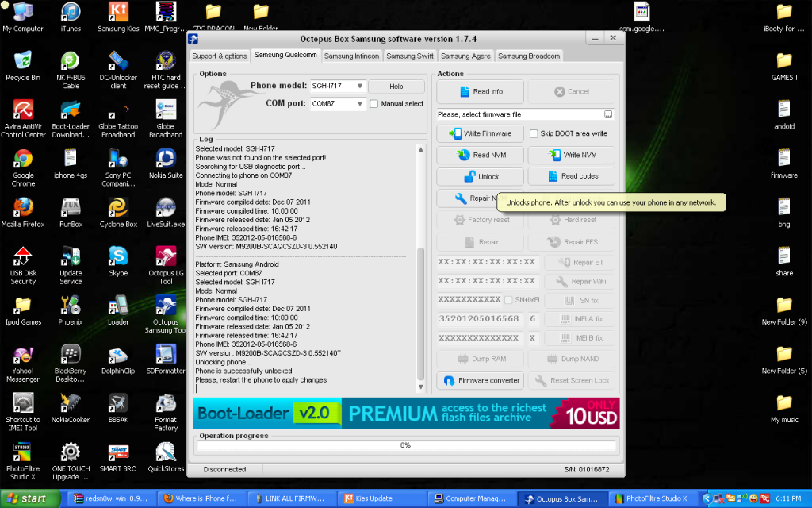Launch Octopus Samsung Tool desktop icon

pos(166,314)
